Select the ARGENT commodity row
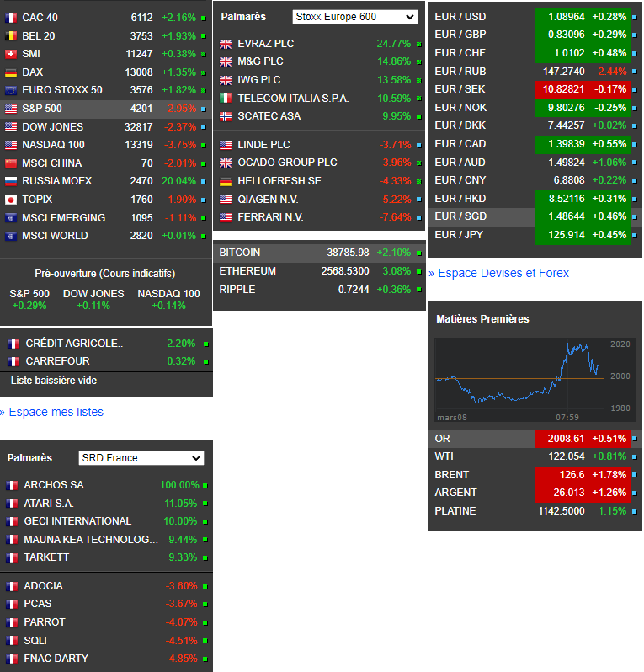Screen dimensions: 644x672 [x=535, y=493]
